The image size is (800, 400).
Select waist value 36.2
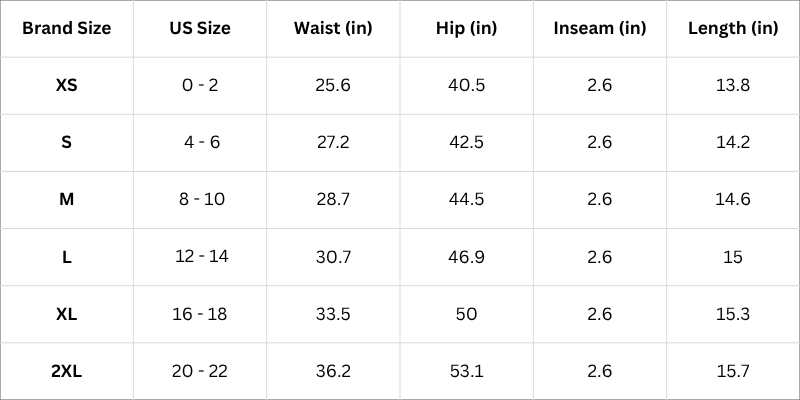tap(333, 371)
